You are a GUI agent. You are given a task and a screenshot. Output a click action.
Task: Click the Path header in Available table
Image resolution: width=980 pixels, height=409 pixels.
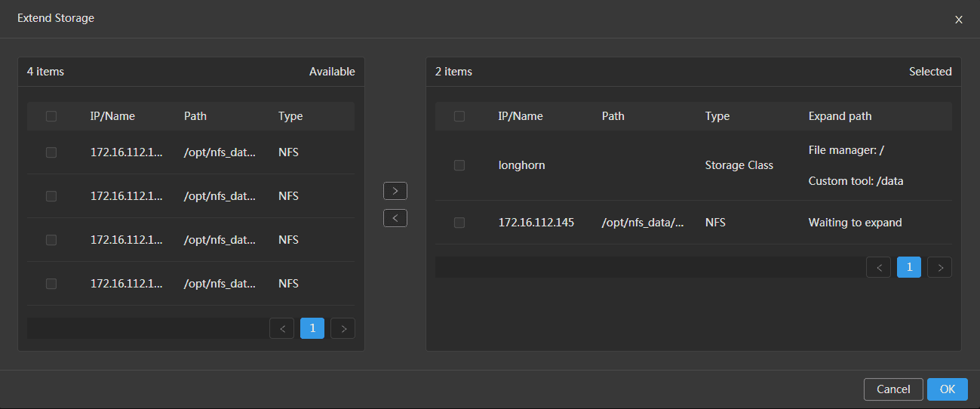click(x=195, y=116)
